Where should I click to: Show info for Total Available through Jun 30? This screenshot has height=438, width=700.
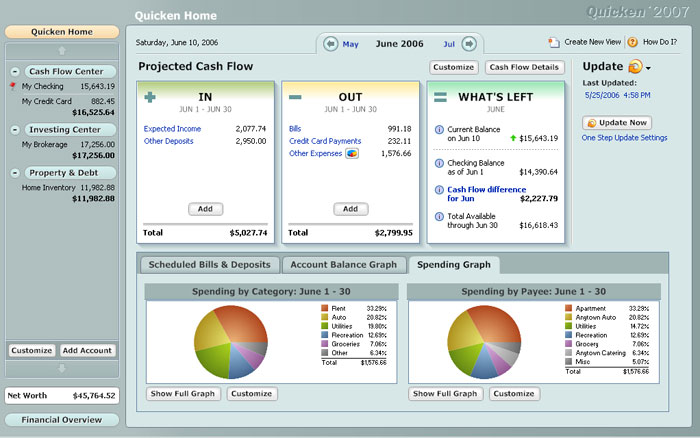pos(439,217)
